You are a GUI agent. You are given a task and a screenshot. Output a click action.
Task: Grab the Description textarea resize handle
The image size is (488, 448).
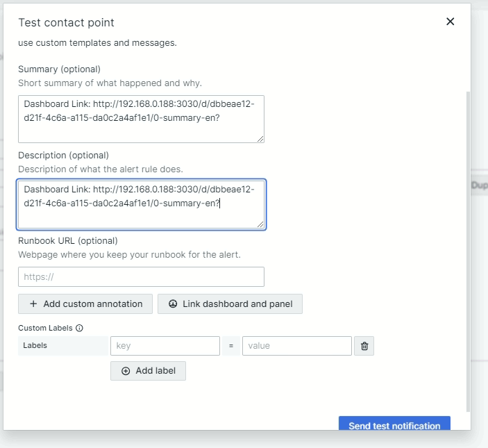point(260,224)
